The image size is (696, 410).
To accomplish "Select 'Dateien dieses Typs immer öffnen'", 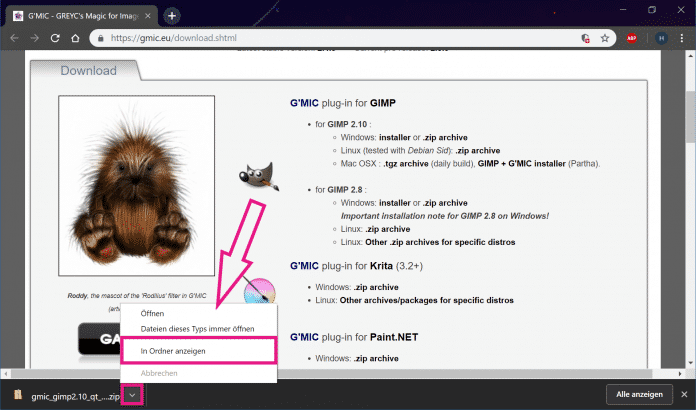I will tap(197, 328).
